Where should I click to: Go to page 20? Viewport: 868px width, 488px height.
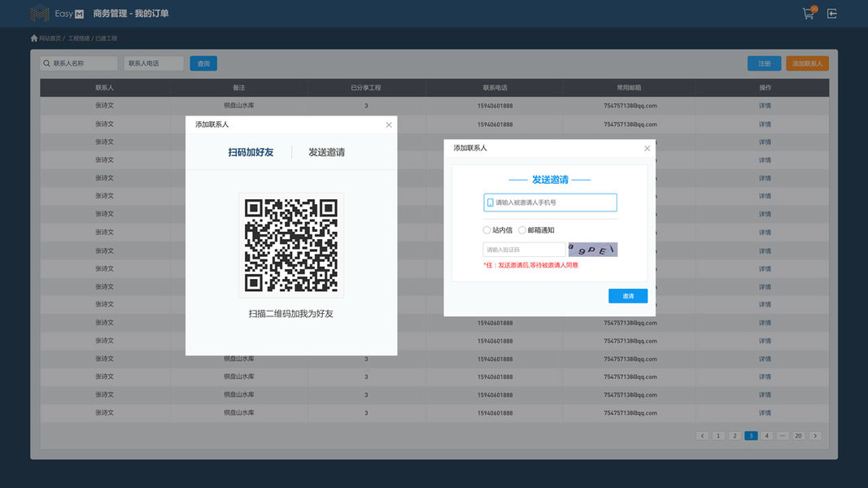(798, 436)
